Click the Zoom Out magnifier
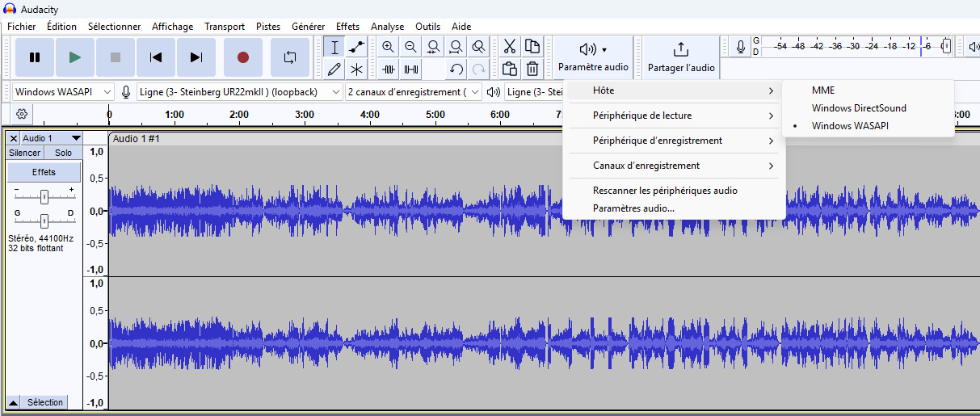This screenshot has width=980, height=416. coord(411,47)
